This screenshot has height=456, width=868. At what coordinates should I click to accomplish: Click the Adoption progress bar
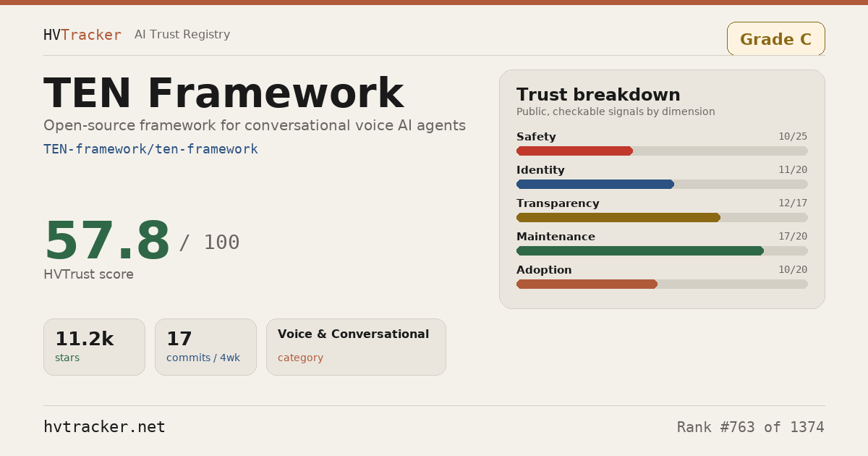pyautogui.click(x=662, y=284)
